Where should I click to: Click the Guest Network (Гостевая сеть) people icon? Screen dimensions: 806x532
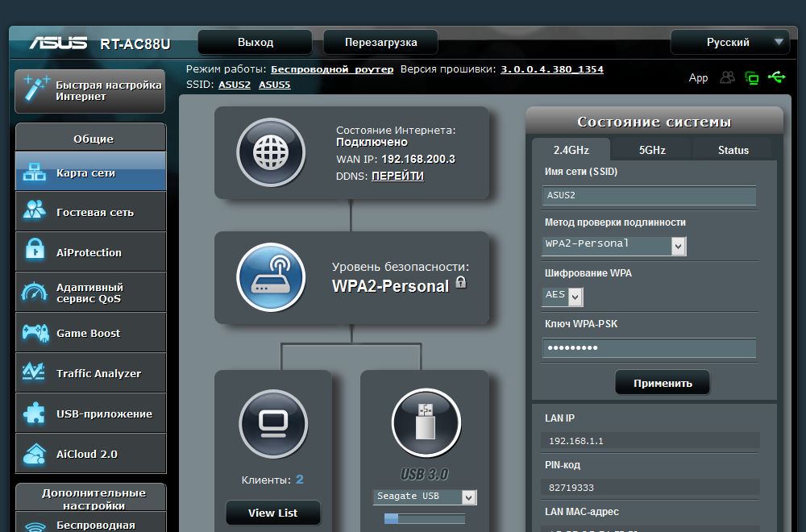point(35,210)
